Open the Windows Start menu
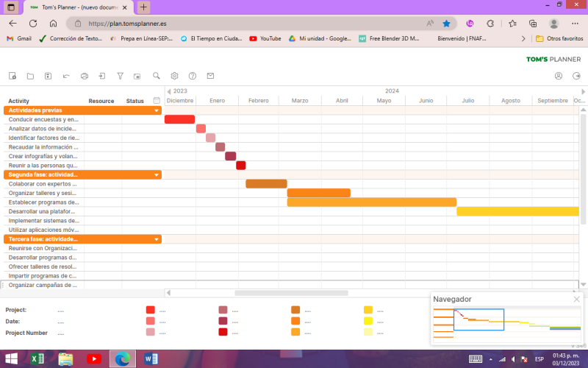This screenshot has height=368, width=588. [x=11, y=359]
